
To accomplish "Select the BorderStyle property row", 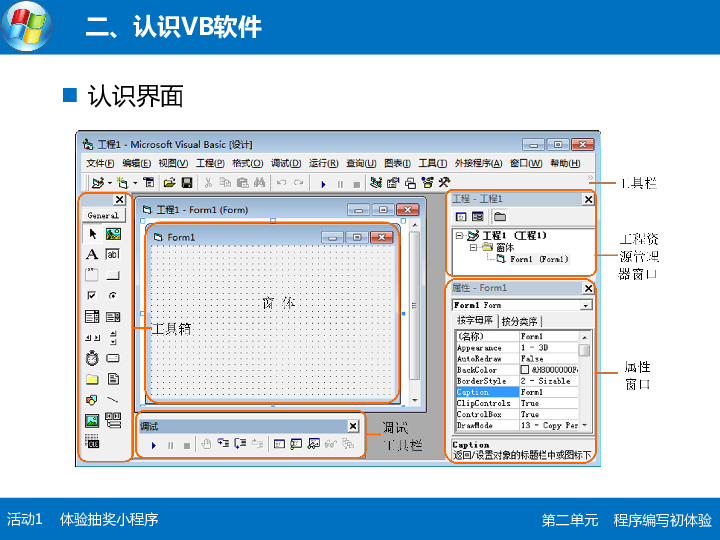I will click(x=517, y=381).
